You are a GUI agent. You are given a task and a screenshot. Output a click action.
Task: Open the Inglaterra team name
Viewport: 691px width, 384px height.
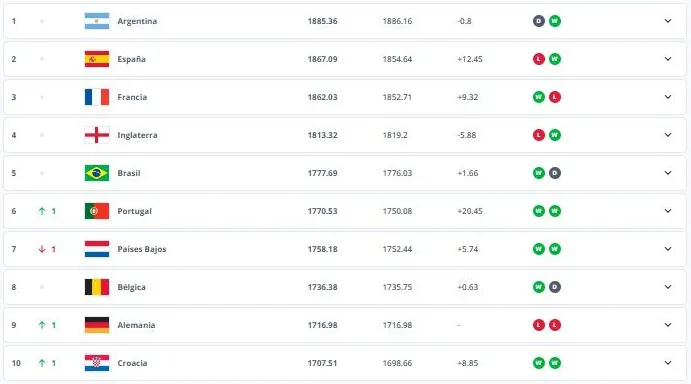coord(137,135)
